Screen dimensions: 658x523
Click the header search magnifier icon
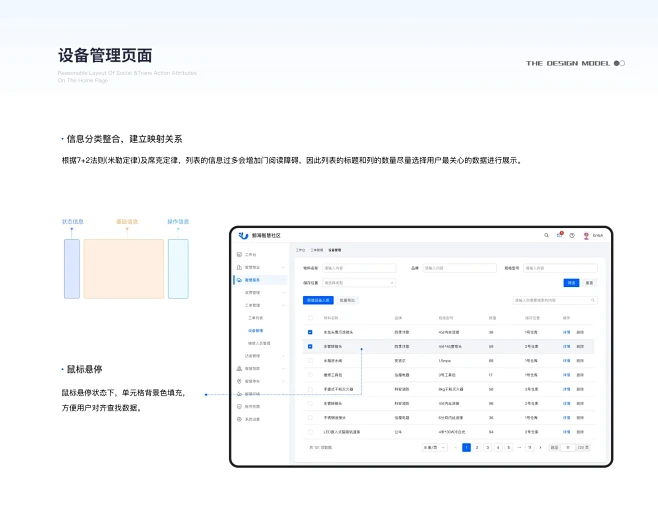point(546,235)
